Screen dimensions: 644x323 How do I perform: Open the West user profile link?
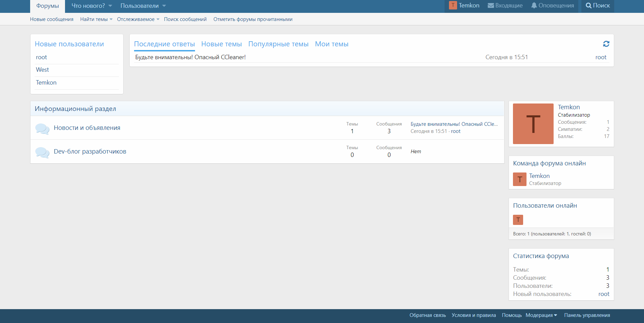[42, 70]
